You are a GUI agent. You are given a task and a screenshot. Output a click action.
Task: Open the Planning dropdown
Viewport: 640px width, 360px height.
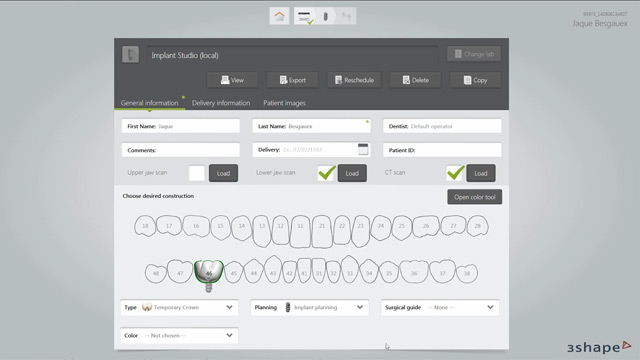[310, 307]
